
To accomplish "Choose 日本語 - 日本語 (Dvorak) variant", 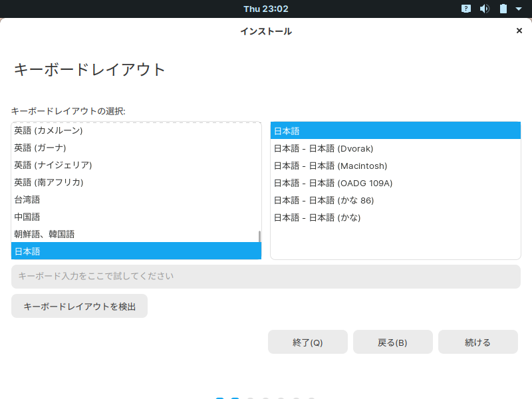I will click(x=396, y=148).
